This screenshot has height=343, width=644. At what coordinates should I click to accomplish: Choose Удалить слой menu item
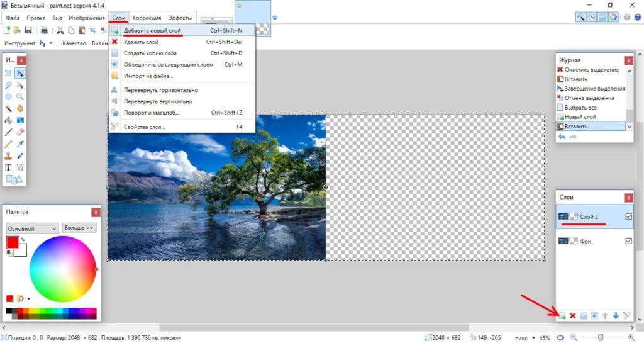(x=183, y=42)
